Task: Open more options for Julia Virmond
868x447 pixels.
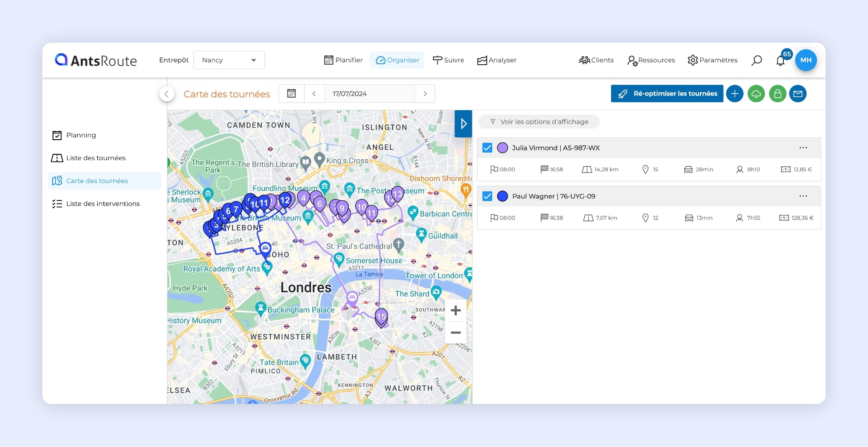Action: (803, 148)
